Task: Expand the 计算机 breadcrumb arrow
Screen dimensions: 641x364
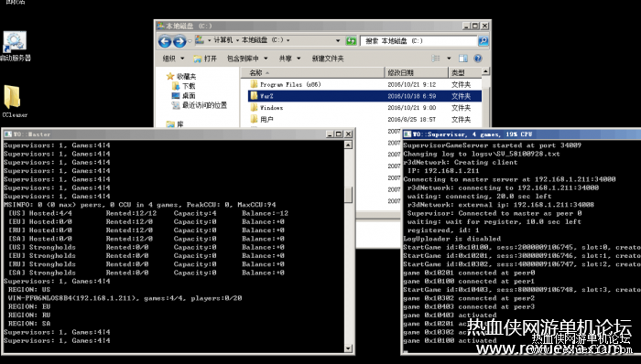Action: 237,40
